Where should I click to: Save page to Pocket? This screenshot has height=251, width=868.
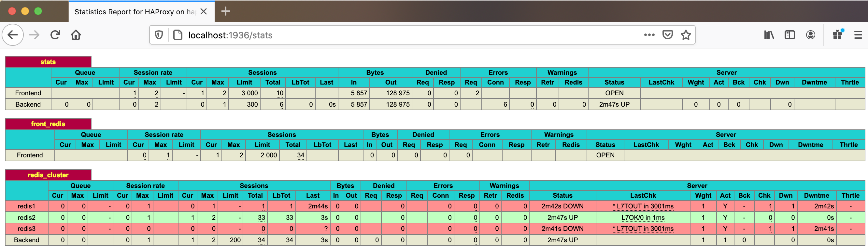point(667,35)
